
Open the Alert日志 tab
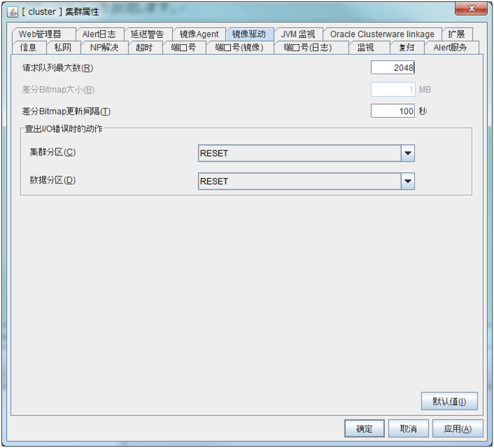[99, 34]
